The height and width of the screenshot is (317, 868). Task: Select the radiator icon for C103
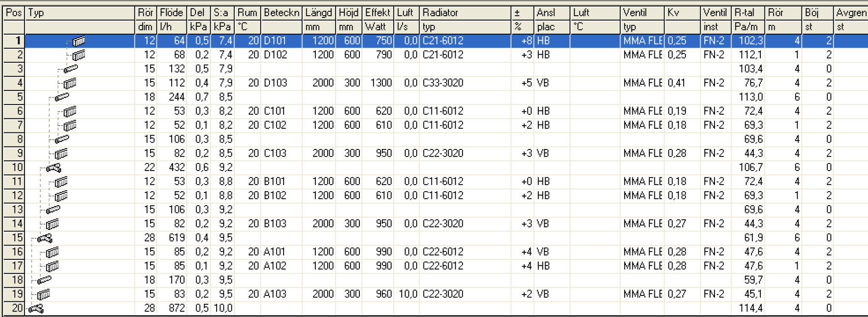61,154
